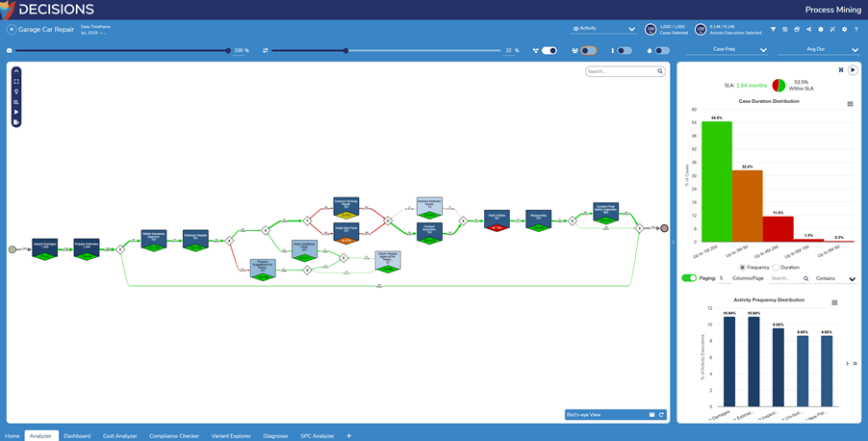Click the help question mark icon
The width and height of the screenshot is (868, 441).
856,29
